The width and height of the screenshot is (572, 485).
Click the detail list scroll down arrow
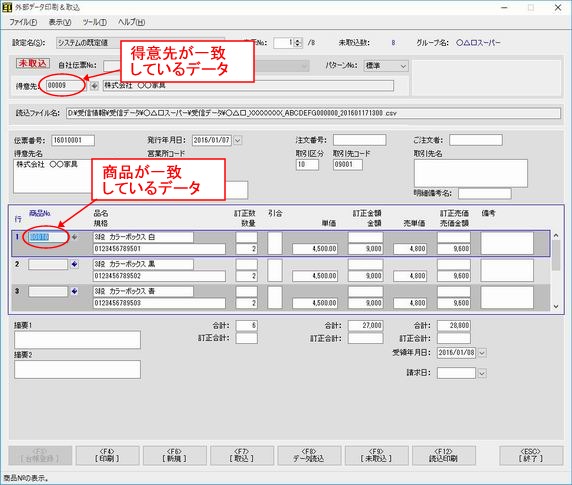coord(556,307)
